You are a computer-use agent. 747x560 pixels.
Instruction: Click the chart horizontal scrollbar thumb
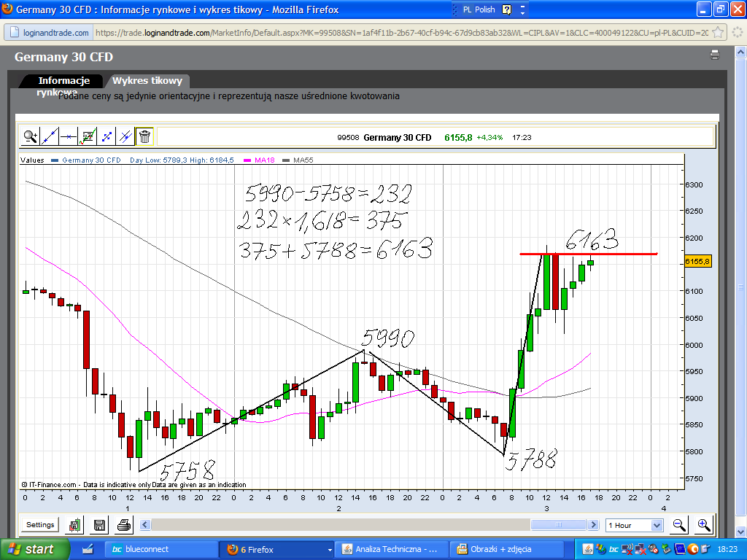point(558,525)
